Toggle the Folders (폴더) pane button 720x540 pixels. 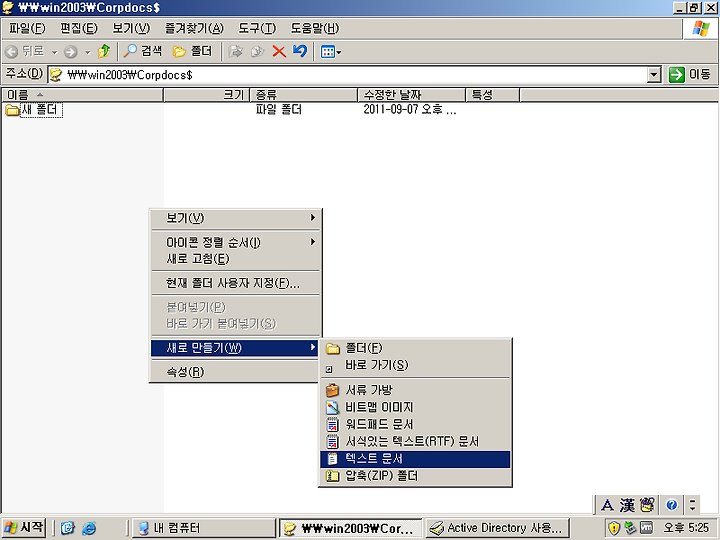[x=192, y=51]
